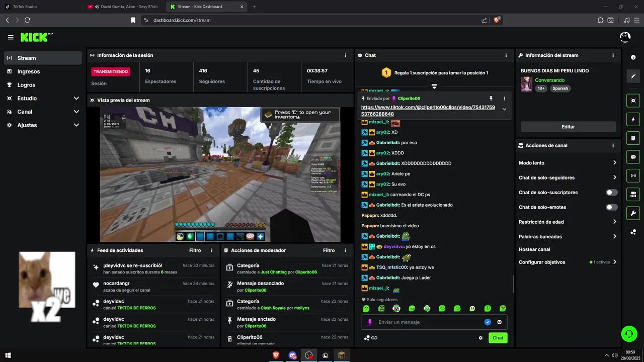Open a new browser tab
This screenshot has width=644, height=362.
[254, 7]
